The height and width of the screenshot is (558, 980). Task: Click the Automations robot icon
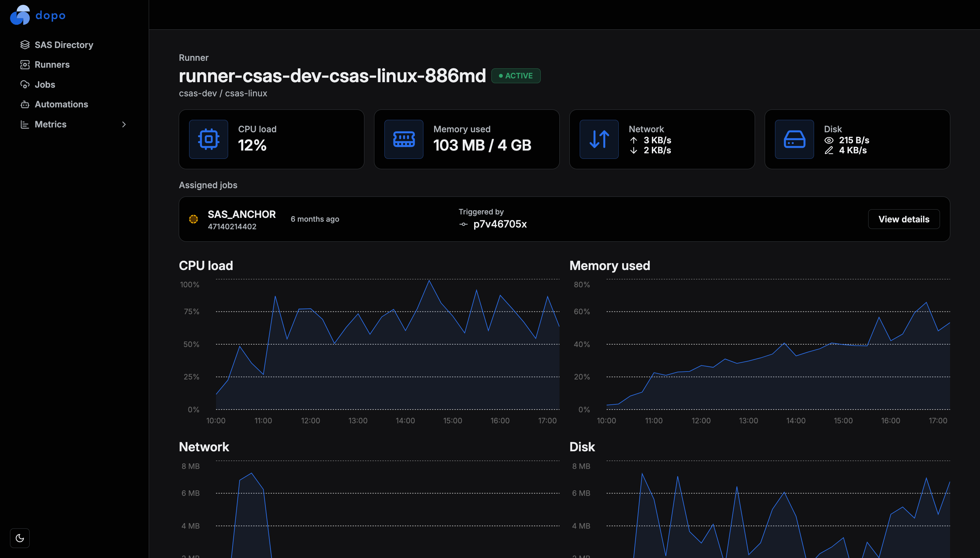coord(25,105)
